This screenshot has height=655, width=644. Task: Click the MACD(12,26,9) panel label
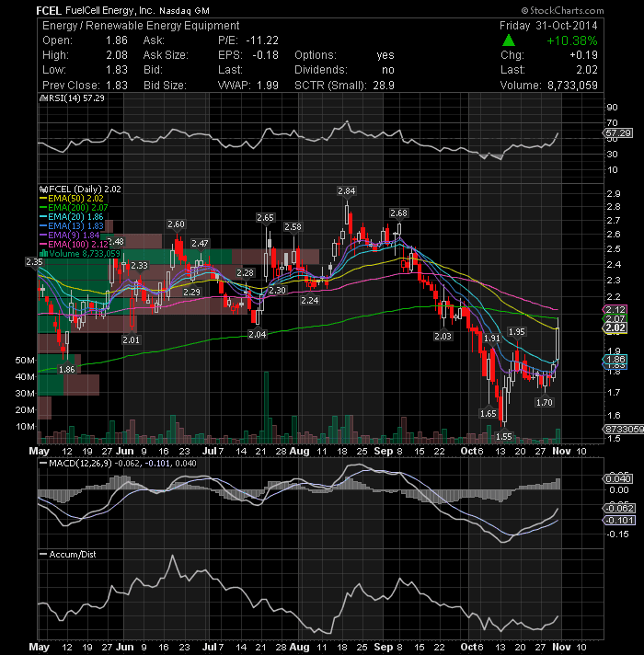[80, 464]
